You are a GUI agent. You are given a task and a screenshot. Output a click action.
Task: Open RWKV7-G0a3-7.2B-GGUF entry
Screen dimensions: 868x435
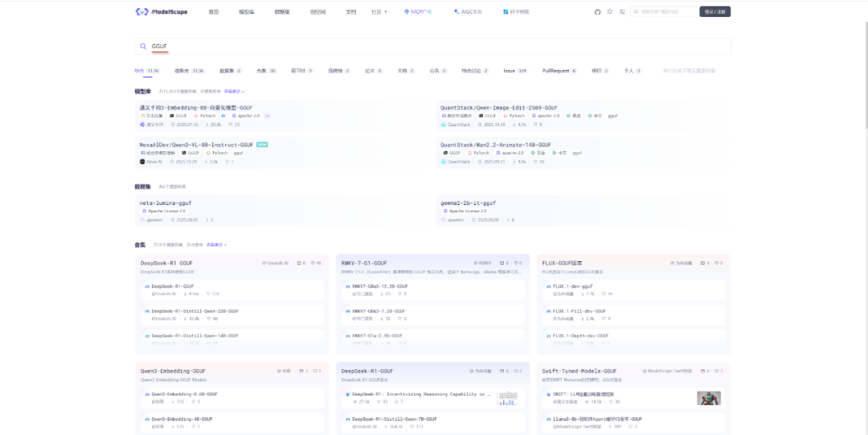coord(379,311)
